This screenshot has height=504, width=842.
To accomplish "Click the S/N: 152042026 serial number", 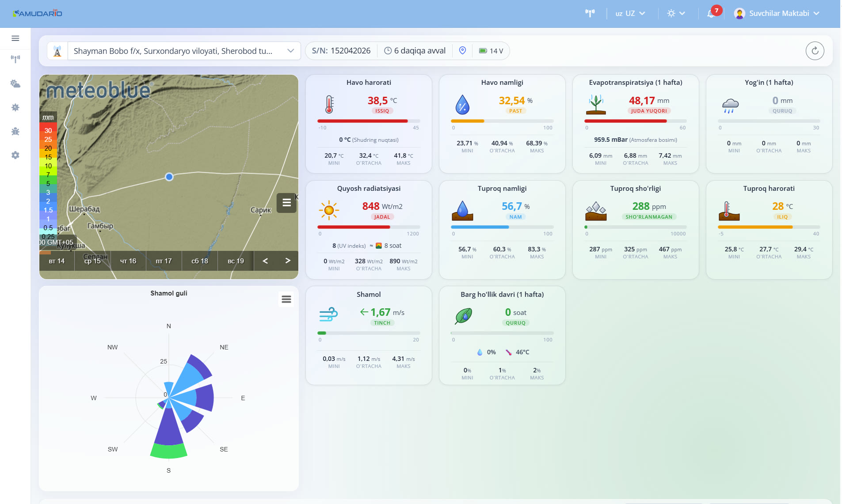I will (x=341, y=51).
